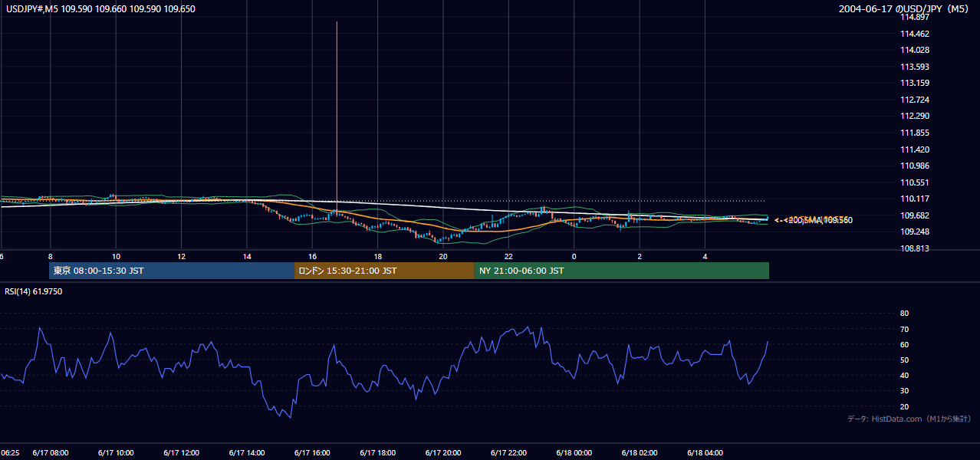Screen dimensions: 980x460
Task: Click price axis label 114.462
Action: point(914,34)
